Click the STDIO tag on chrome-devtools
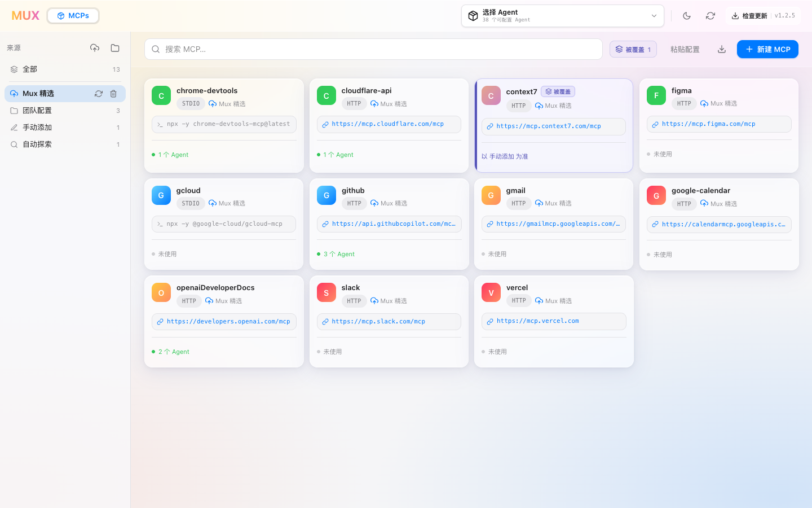Screen dimensions: 812x508 (x=191, y=104)
